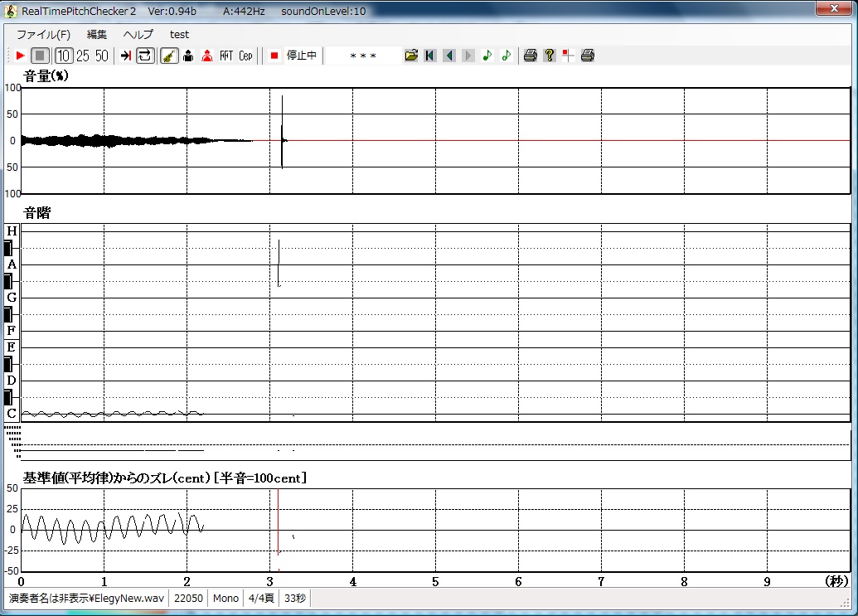Viewport: 858px width, 616px height.
Task: Click the second green music note icon
Action: (507, 56)
